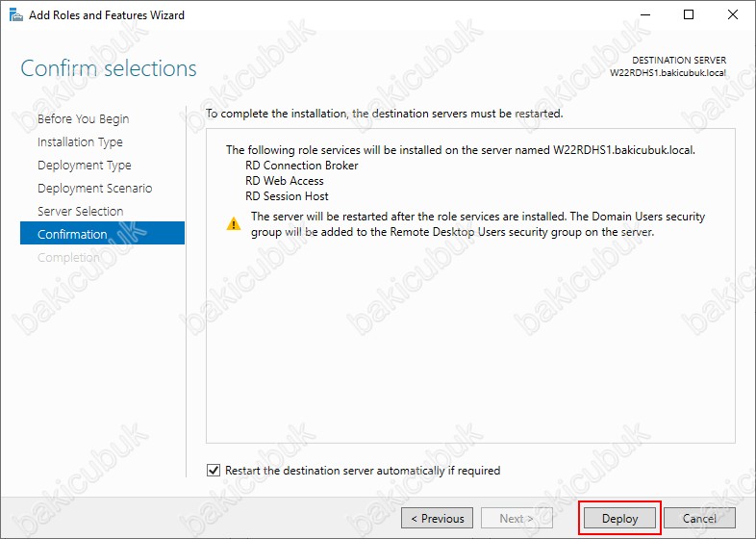Click the W22RDHS1.bakicubuk.local destination server name
This screenshot has height=539, width=756.
click(x=668, y=73)
